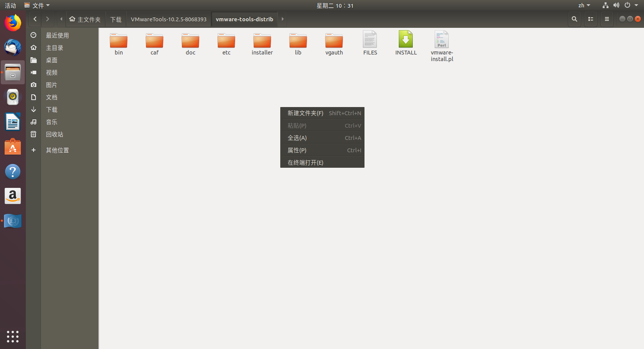Screen dimensions: 644x349
Task: Show applications grid in the dock
Action: 13,336
